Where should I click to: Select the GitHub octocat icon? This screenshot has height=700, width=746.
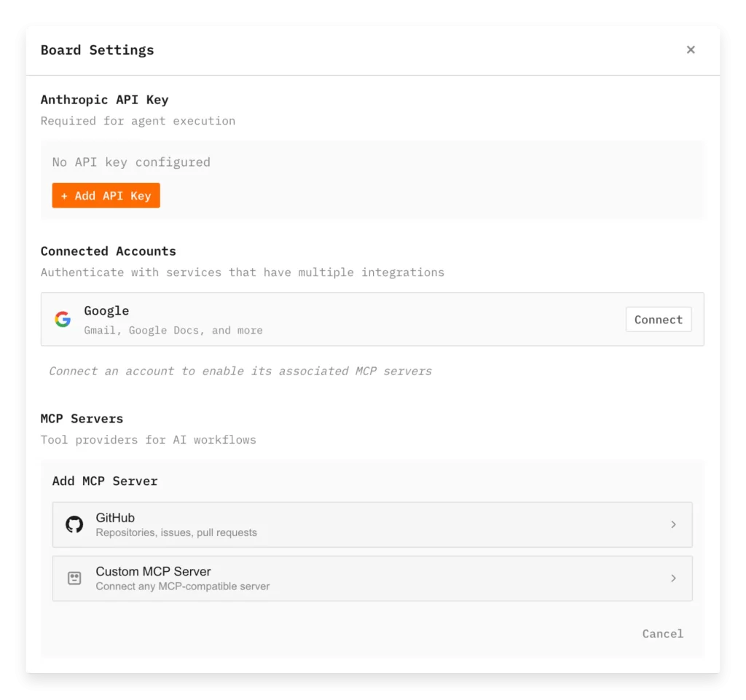(x=74, y=524)
